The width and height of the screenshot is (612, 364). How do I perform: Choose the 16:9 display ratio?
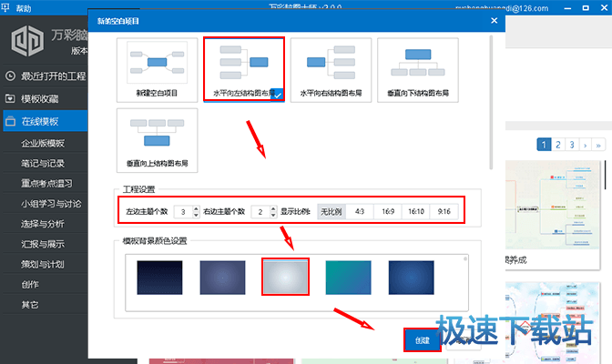point(388,211)
